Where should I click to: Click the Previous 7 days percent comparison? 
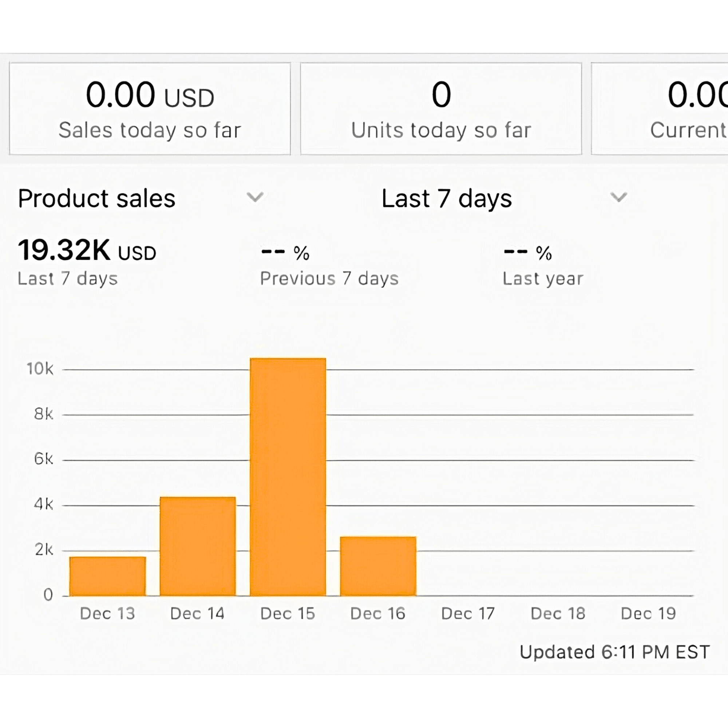pos(285,253)
